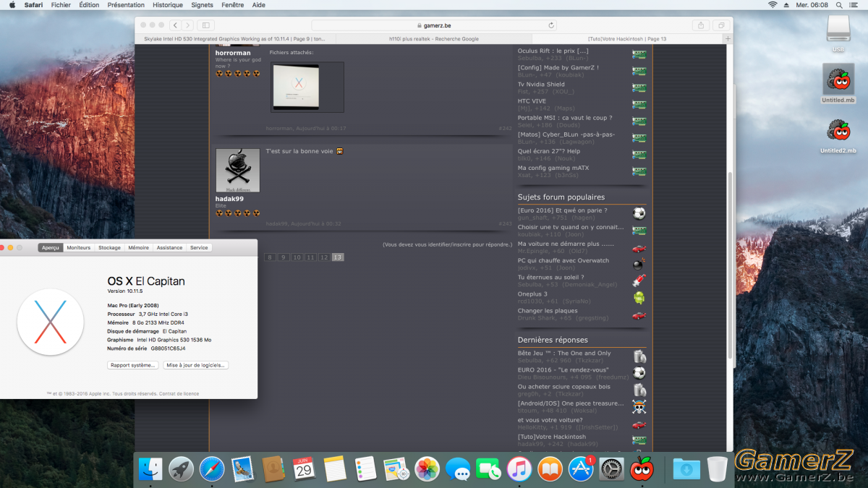868x488 pixels.
Task: Go to forum page 8
Action: point(270,257)
